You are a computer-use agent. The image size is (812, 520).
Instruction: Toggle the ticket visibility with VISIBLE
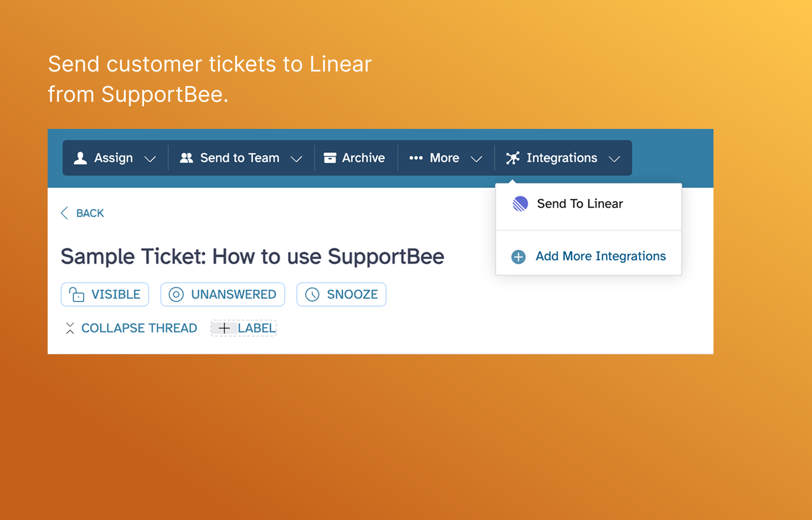click(104, 294)
